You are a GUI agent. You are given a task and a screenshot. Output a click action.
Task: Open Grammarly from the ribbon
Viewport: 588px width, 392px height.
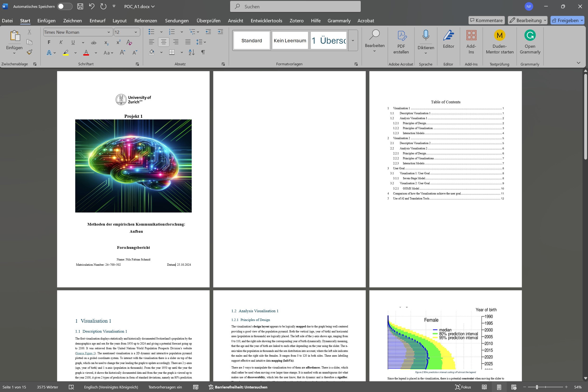click(x=530, y=41)
